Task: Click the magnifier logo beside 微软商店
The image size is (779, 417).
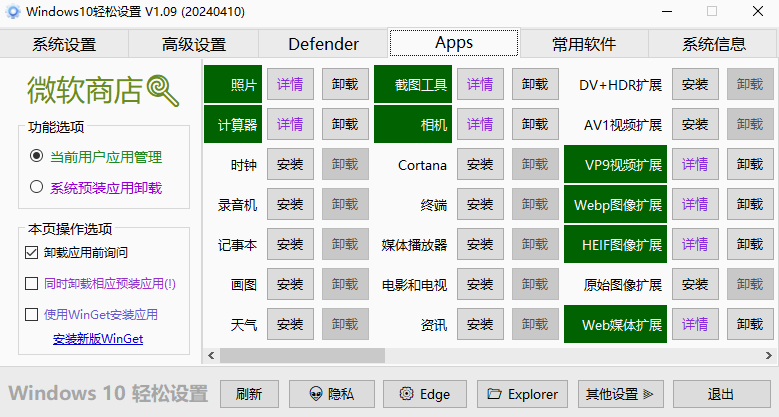Action: [162, 91]
